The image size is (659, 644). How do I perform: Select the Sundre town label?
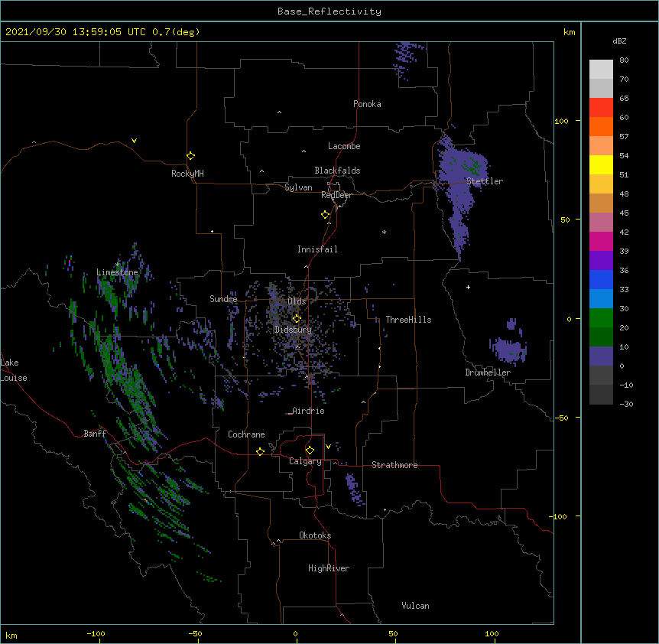(x=223, y=299)
